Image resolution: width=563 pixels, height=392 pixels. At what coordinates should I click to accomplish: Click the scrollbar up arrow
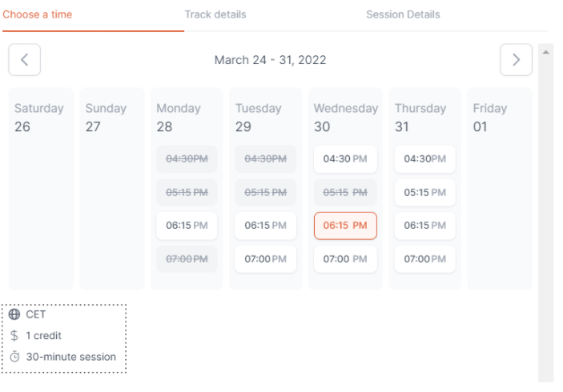pyautogui.click(x=545, y=52)
